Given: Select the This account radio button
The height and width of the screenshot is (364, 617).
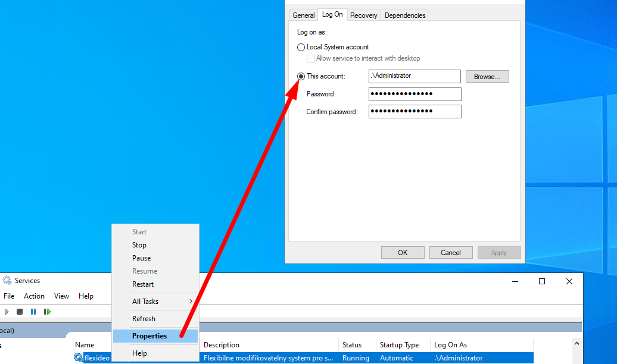Looking at the screenshot, I should click(x=301, y=76).
